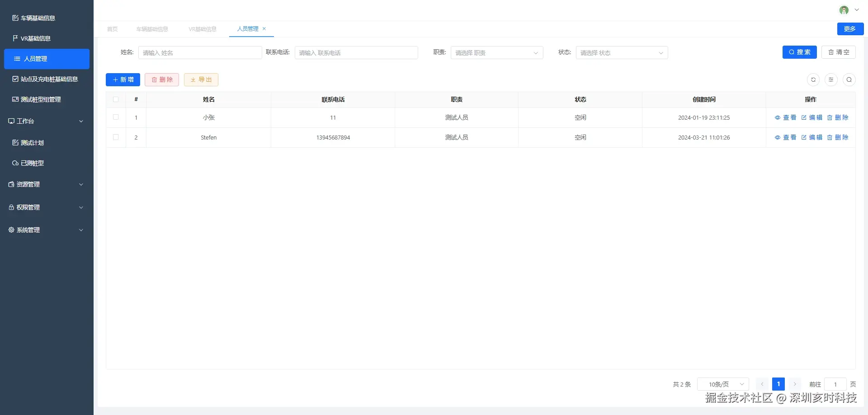Click the 站点及充电桩基础信息 sidebar icon

tap(15, 79)
